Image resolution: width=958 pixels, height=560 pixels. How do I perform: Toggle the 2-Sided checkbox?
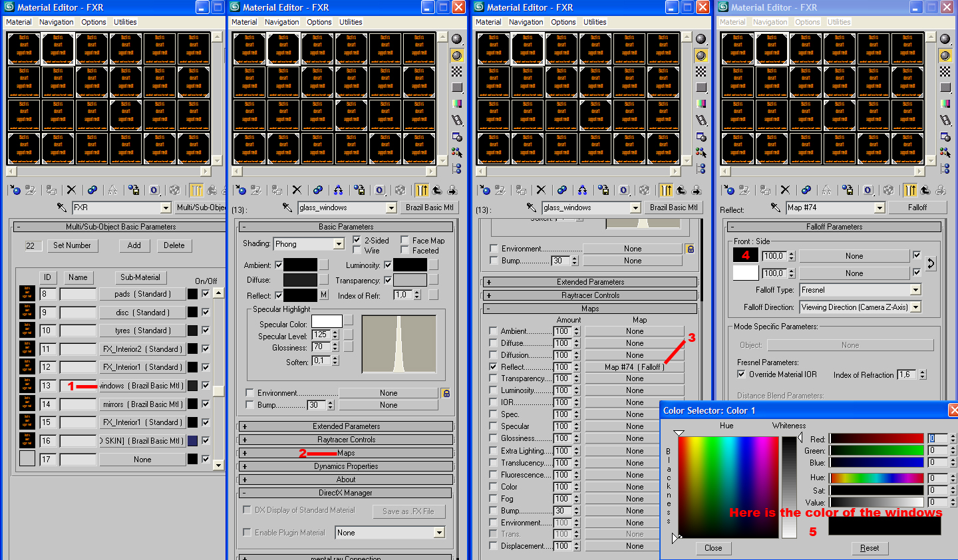pos(357,240)
